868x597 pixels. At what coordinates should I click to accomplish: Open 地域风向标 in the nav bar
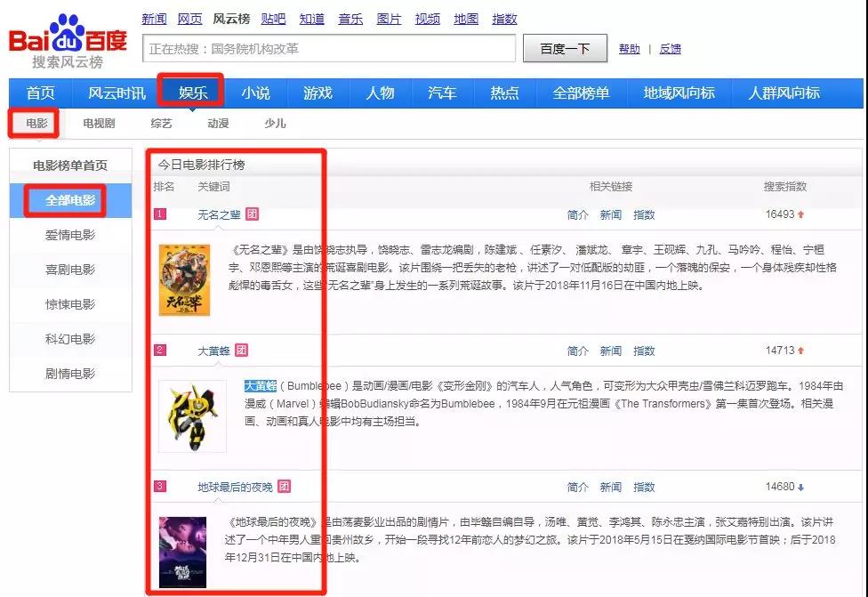679,93
